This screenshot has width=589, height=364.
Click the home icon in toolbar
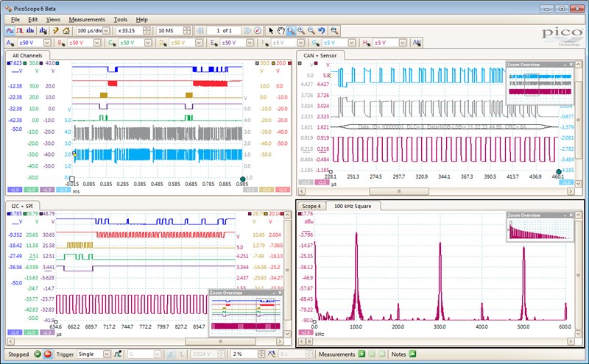click(x=66, y=31)
